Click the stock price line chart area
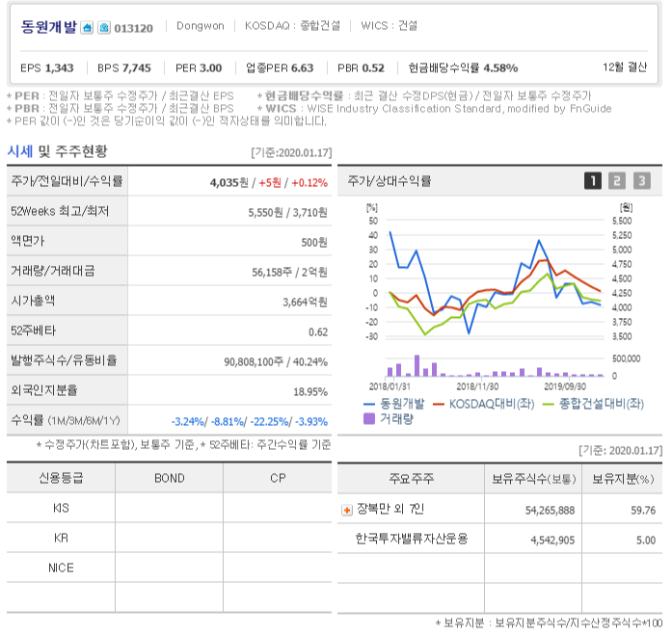Screen dimensions: 672x635 pos(495,278)
